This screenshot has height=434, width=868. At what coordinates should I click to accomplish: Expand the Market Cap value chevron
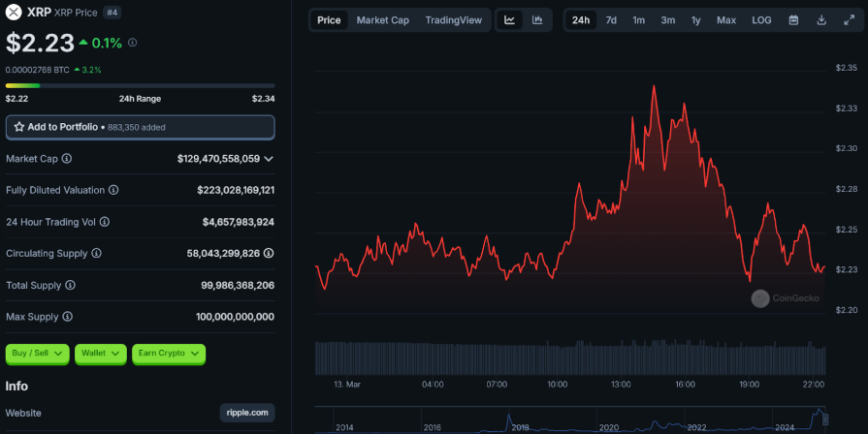269,158
